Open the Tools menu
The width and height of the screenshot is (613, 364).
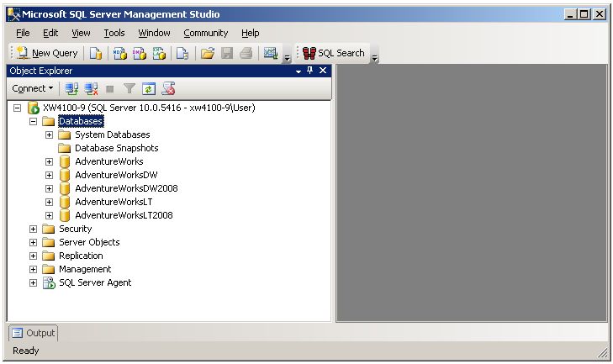(x=114, y=34)
